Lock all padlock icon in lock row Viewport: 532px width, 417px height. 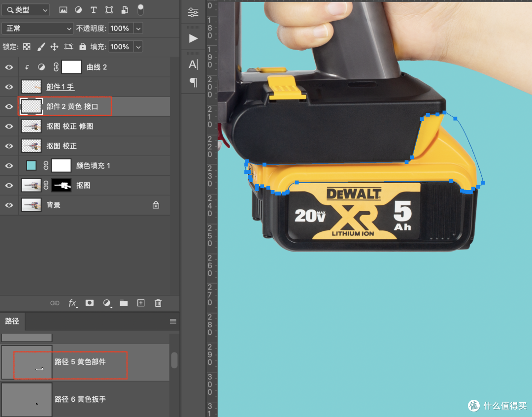pos(82,46)
